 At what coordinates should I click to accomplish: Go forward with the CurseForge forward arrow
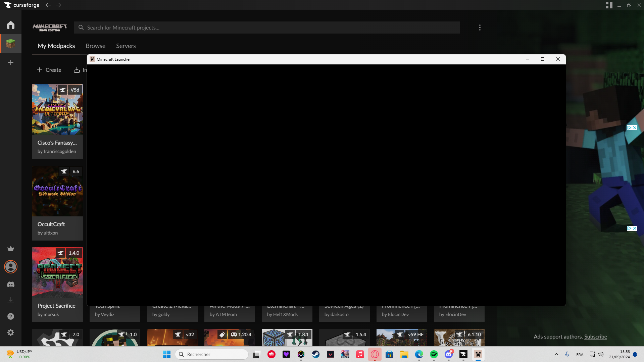click(58, 5)
